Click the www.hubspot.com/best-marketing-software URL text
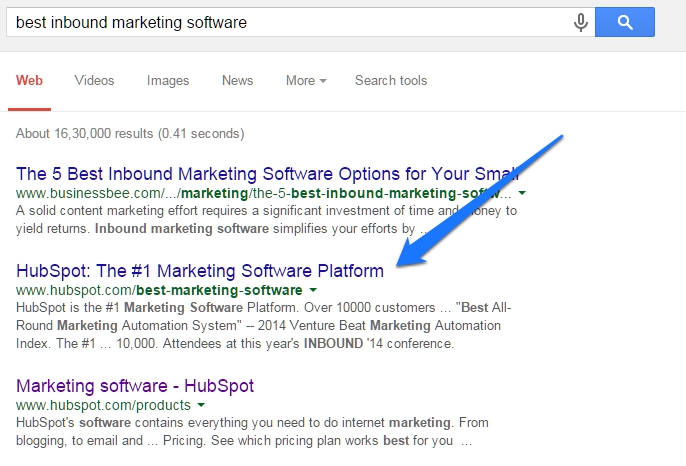Screen dimensions: 686x466 159,290
